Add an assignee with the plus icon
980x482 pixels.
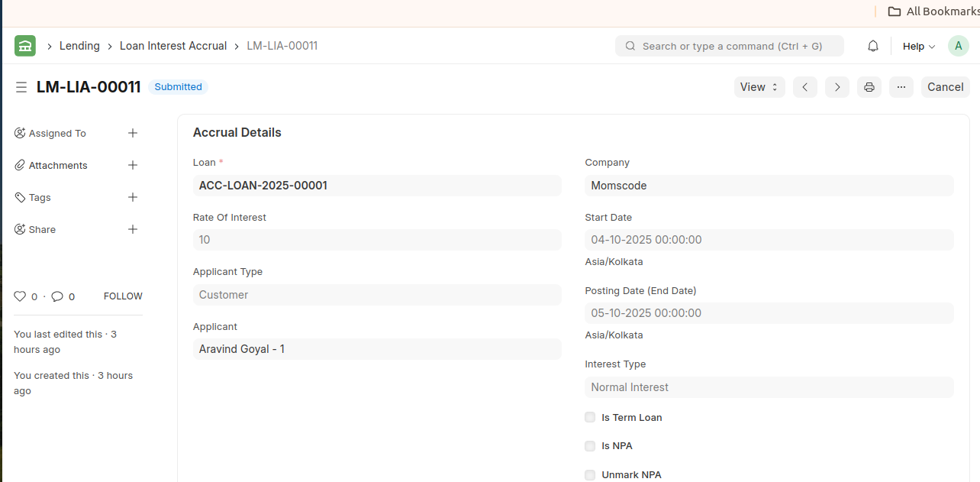(x=133, y=133)
